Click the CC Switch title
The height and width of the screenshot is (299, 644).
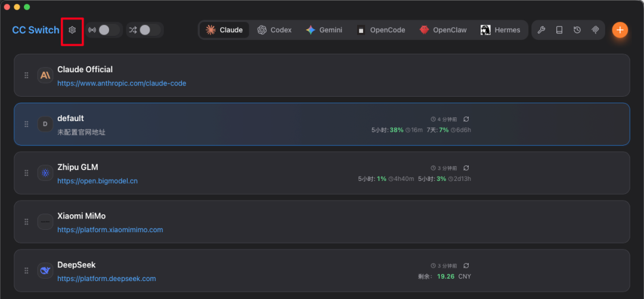coord(36,30)
